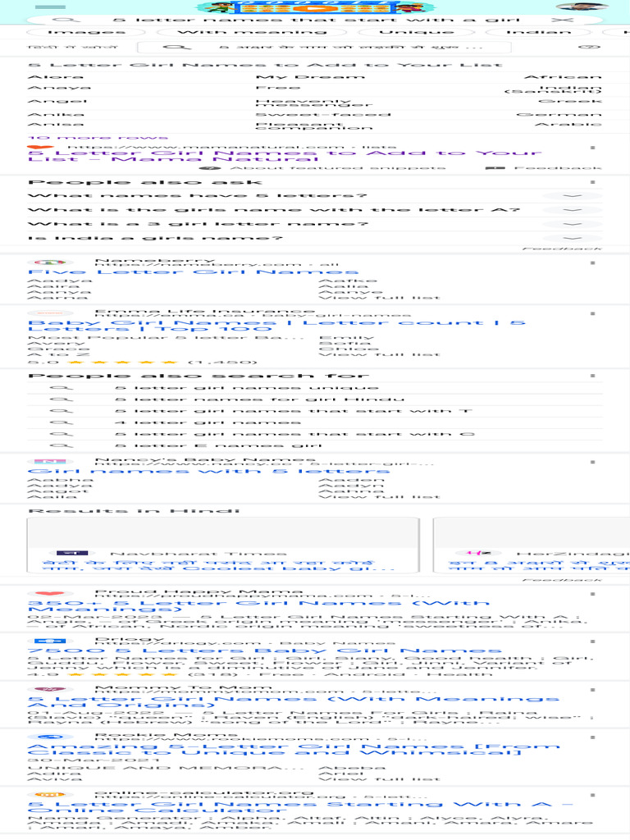Select the Images filter chip
630x840 pixels.
tap(86, 32)
